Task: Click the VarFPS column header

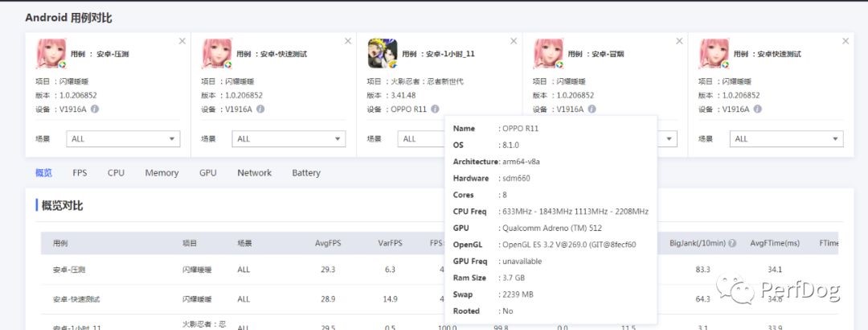Action: pyautogui.click(x=391, y=244)
